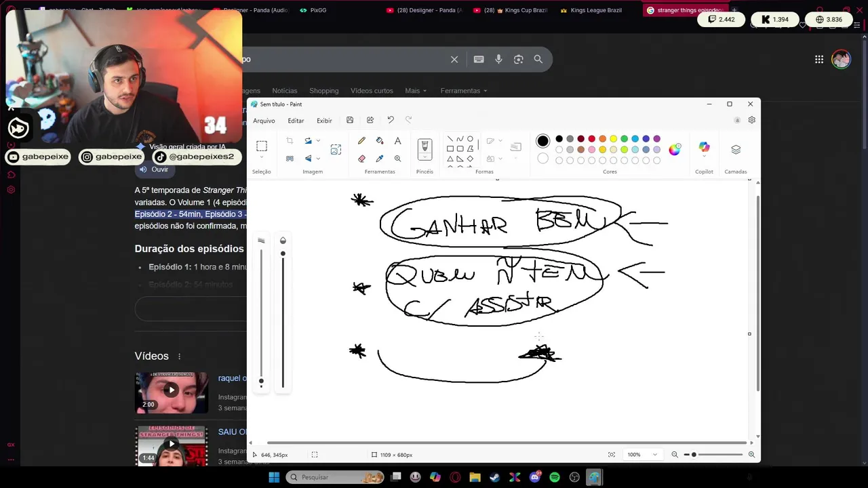Open the Notícias search tab
Screen dimensions: 868x488
pos(285,91)
